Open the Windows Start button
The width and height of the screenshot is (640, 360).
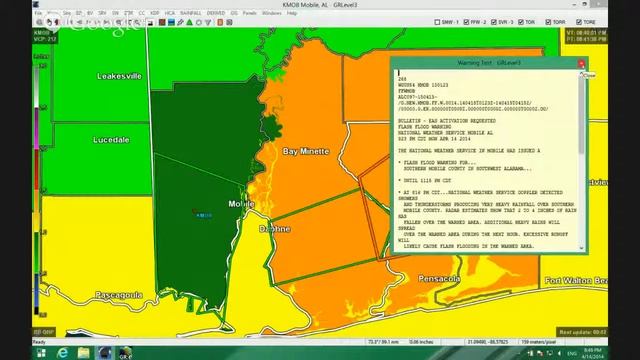point(41,353)
